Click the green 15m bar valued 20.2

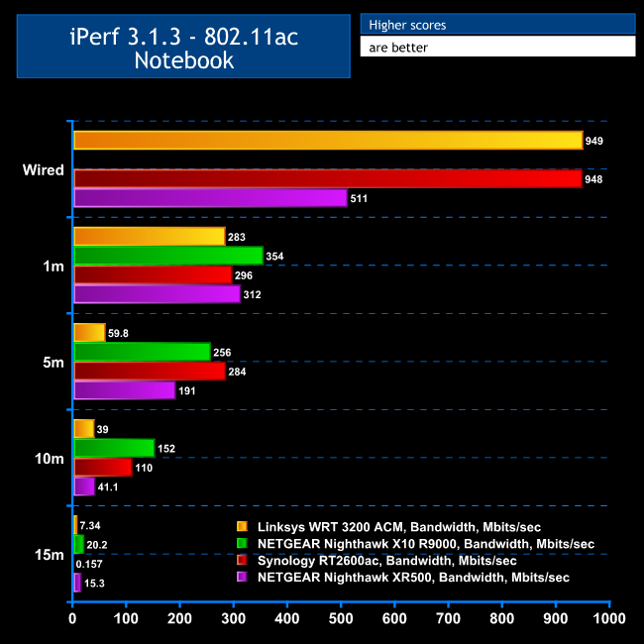tap(79, 544)
